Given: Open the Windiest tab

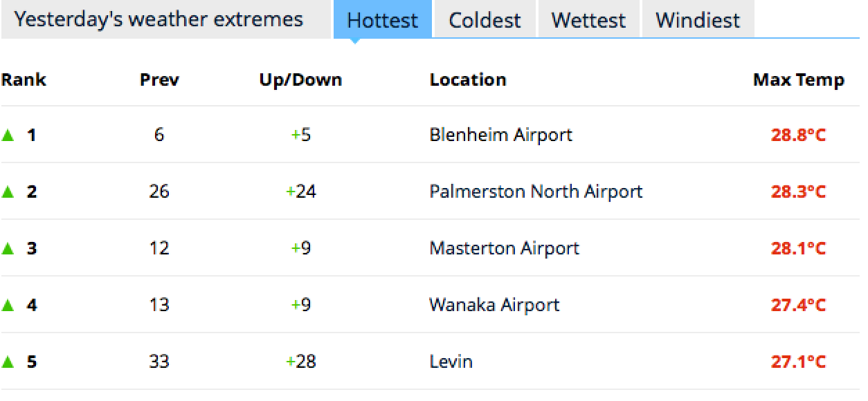Looking at the screenshot, I should pyautogui.click(x=698, y=19).
